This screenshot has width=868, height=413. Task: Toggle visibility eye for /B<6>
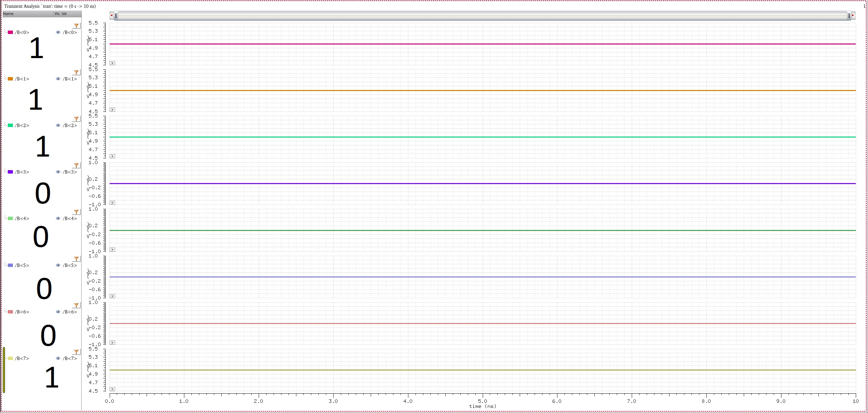[x=58, y=312]
